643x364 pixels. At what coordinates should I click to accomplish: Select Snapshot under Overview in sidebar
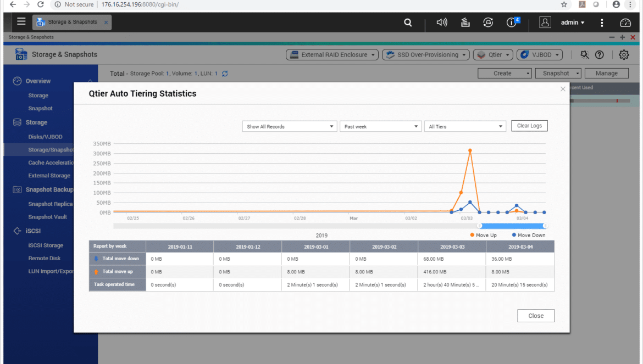pos(40,109)
